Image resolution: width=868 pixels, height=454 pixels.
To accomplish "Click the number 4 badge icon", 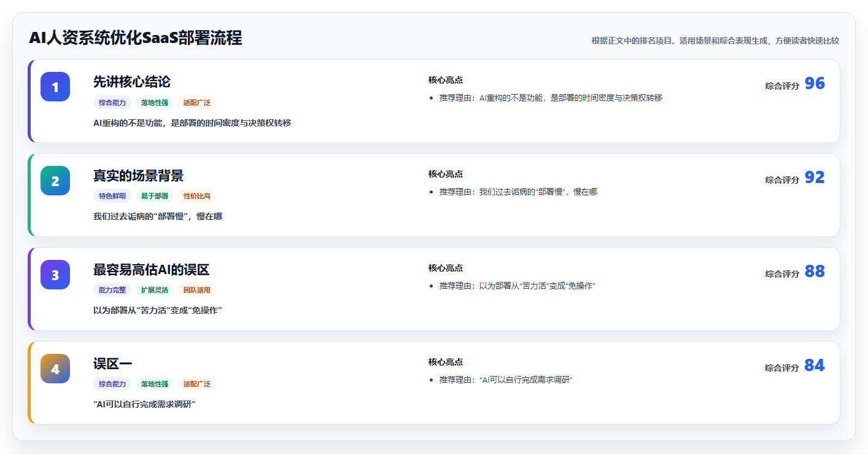I will point(55,369).
